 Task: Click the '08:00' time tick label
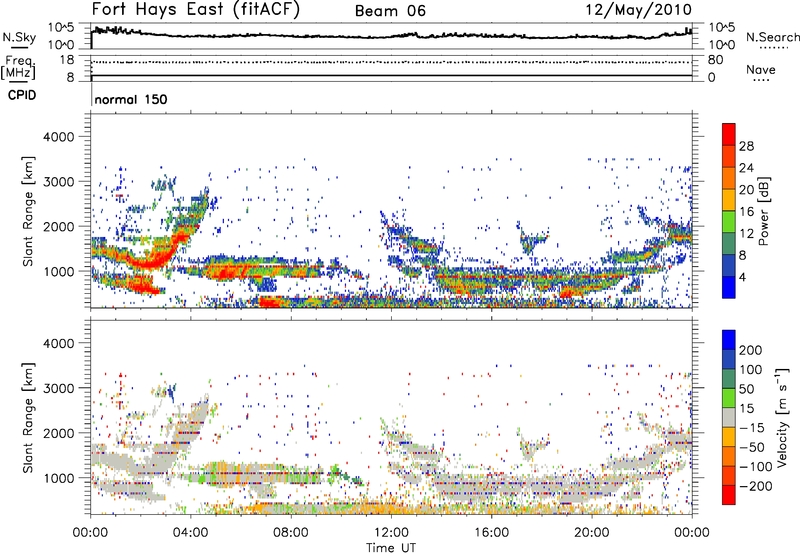tap(290, 533)
